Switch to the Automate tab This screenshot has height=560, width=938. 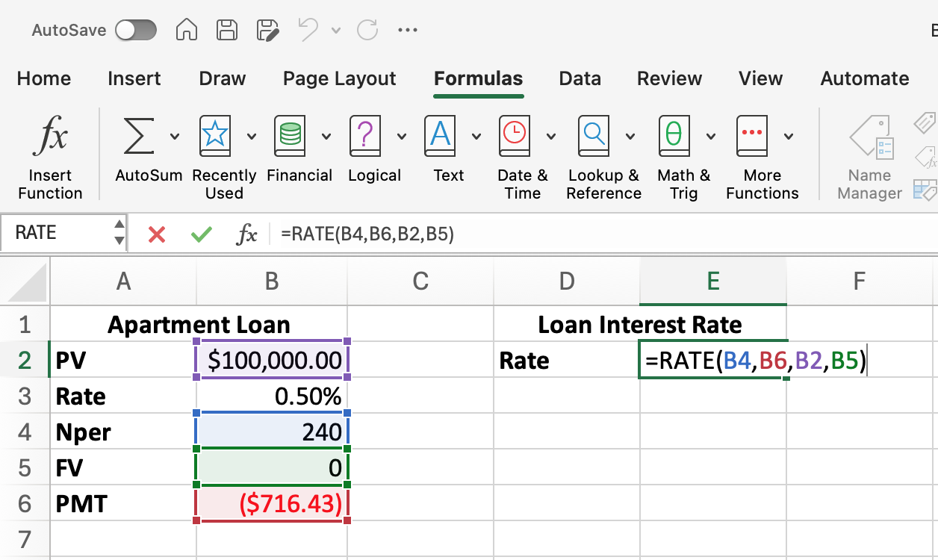click(865, 78)
